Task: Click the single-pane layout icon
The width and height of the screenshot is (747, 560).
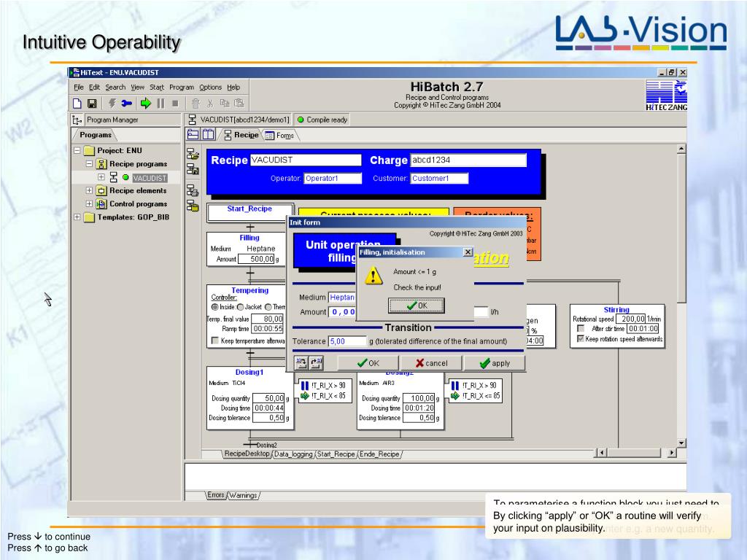Action: click(x=193, y=135)
